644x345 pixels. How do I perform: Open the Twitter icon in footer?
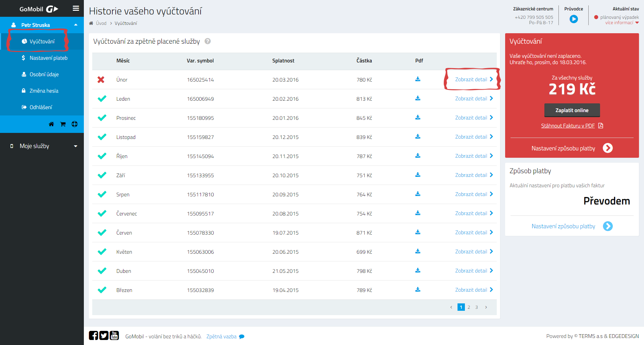[x=104, y=335]
